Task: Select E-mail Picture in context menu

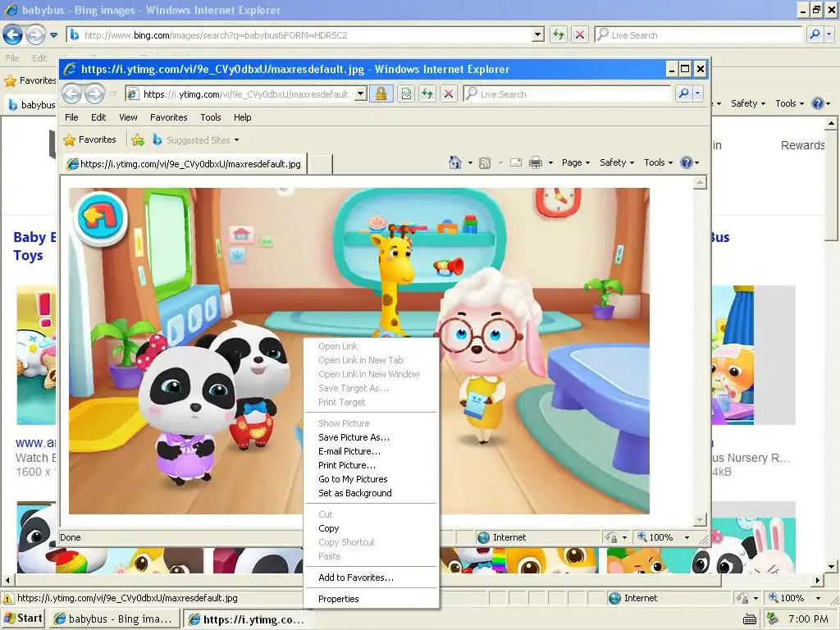Action: click(x=372, y=451)
